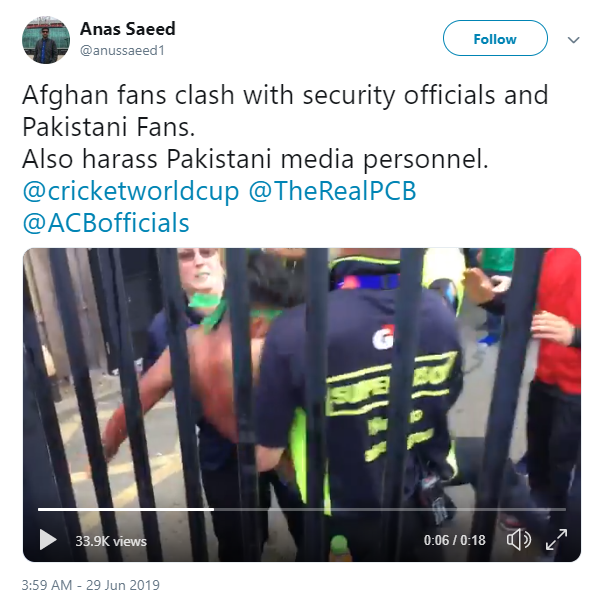
Task: Open the @ACBofficials mention
Action: pos(106,223)
